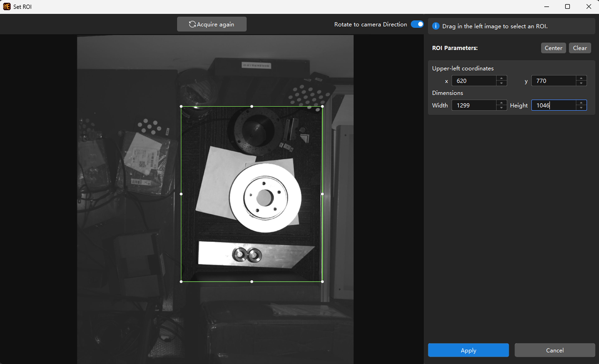
Task: Close the Set ROI window
Action: tap(589, 6)
